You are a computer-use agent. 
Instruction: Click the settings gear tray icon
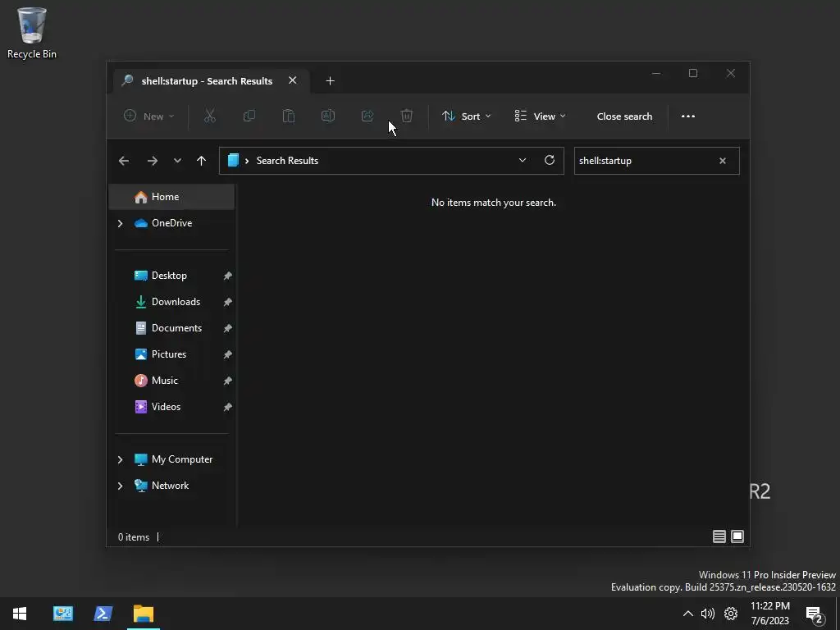click(731, 614)
